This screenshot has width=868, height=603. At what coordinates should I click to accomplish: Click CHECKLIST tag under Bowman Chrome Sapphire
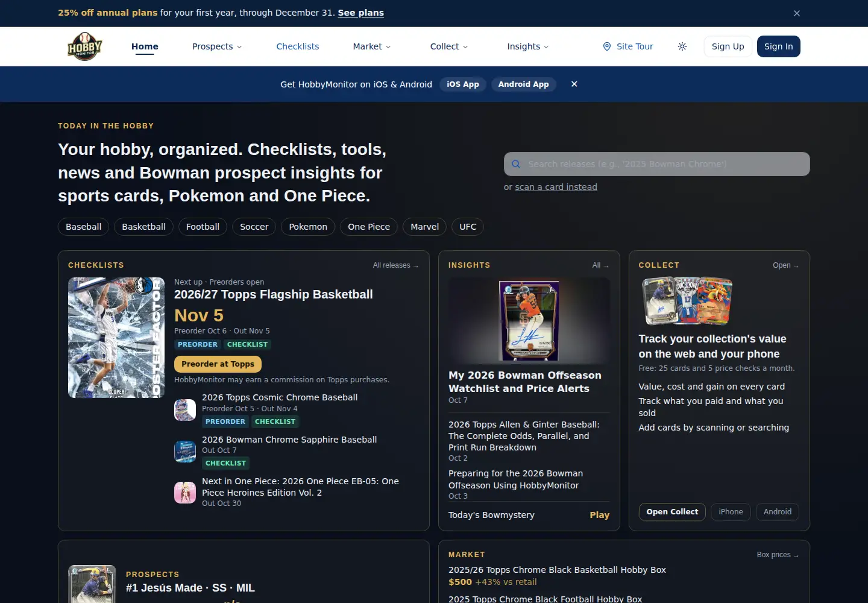click(x=225, y=463)
